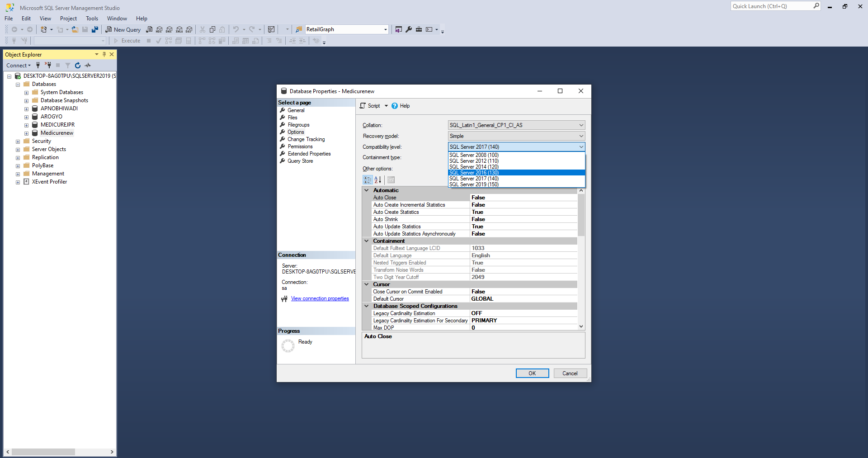Open the View menu
This screenshot has width=868, height=458.
45,19
